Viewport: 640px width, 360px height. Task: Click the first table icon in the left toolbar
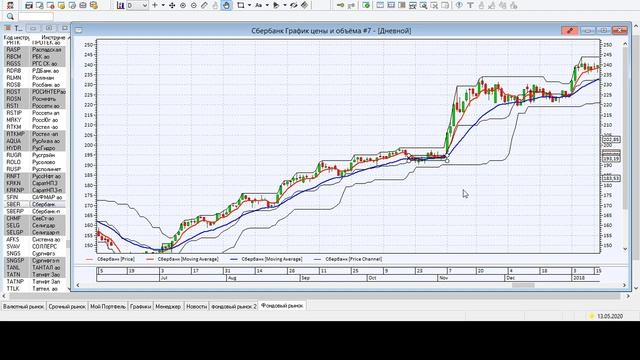[29, 5]
